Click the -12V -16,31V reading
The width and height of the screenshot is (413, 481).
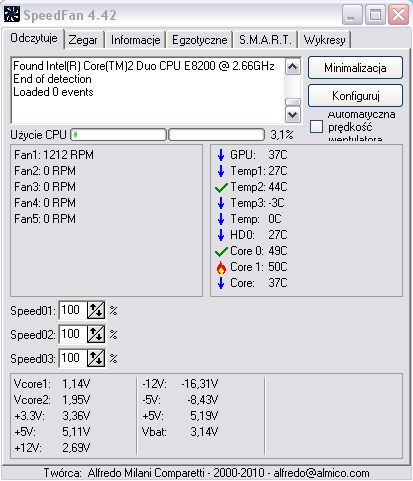point(180,384)
